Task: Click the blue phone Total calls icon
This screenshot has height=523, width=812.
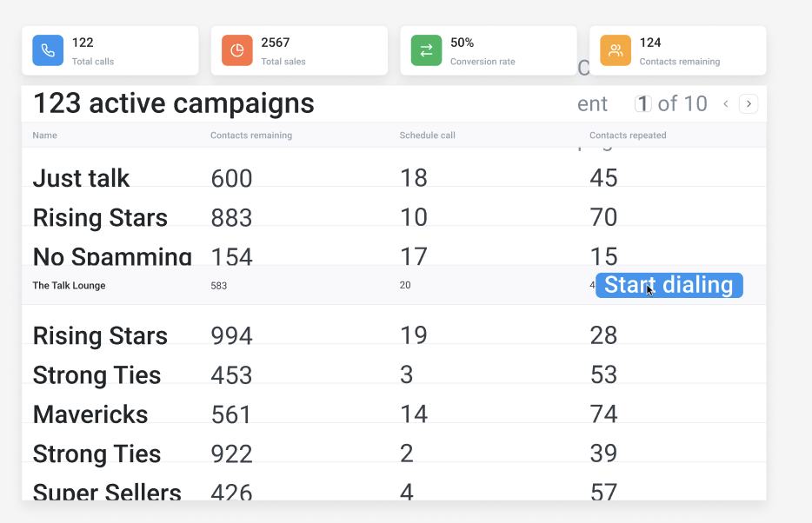Action: (48, 50)
